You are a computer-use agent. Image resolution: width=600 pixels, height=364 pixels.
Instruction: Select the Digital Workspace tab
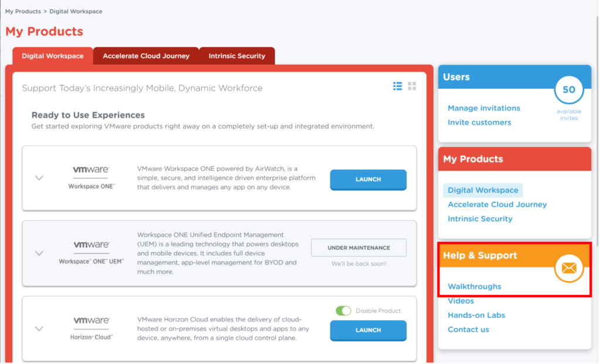[53, 56]
